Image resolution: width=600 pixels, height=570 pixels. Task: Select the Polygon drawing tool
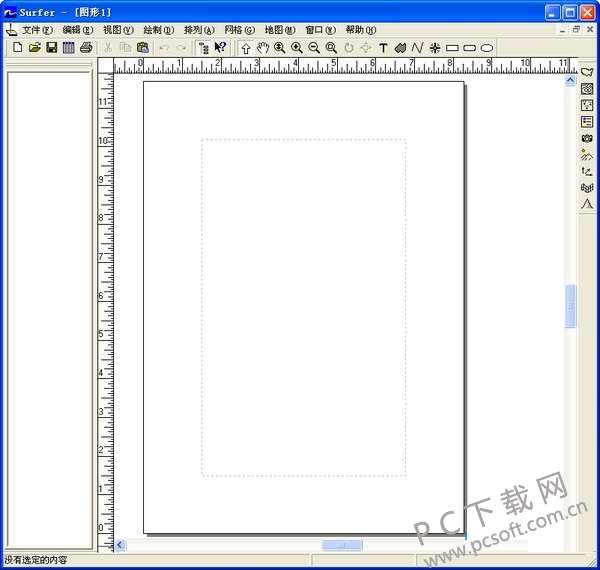[400, 48]
